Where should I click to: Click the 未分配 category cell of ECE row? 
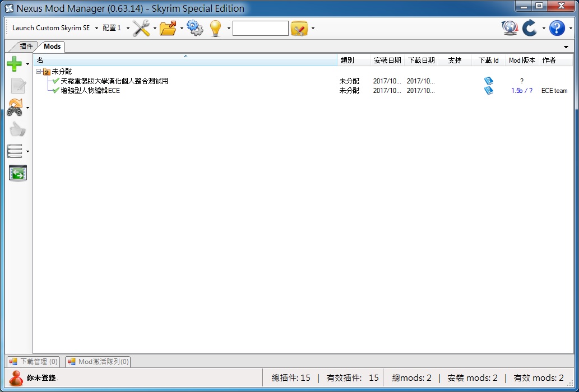click(349, 91)
